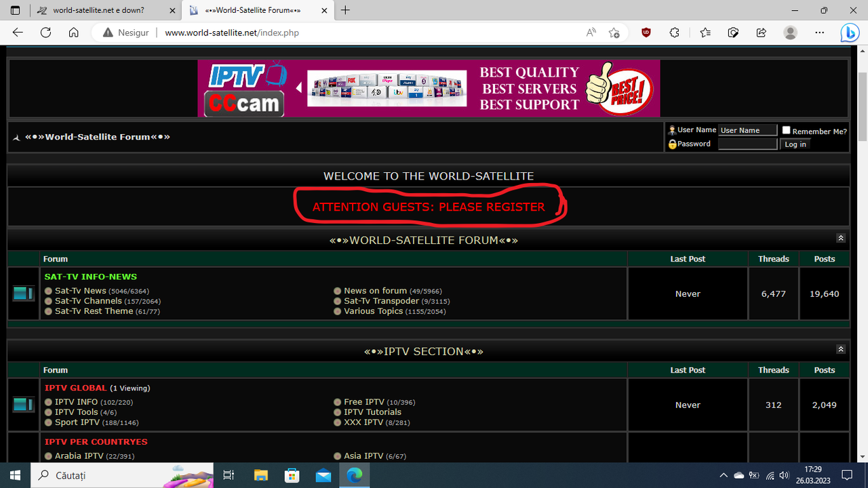Image resolution: width=868 pixels, height=488 pixels.
Task: Open the Free IPTV subforum
Action: (364, 402)
